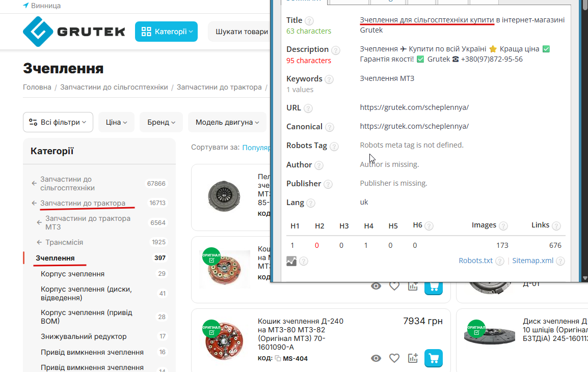The height and width of the screenshot is (372, 588).
Task: Click compare chart icon for MS-404
Action: (x=413, y=358)
